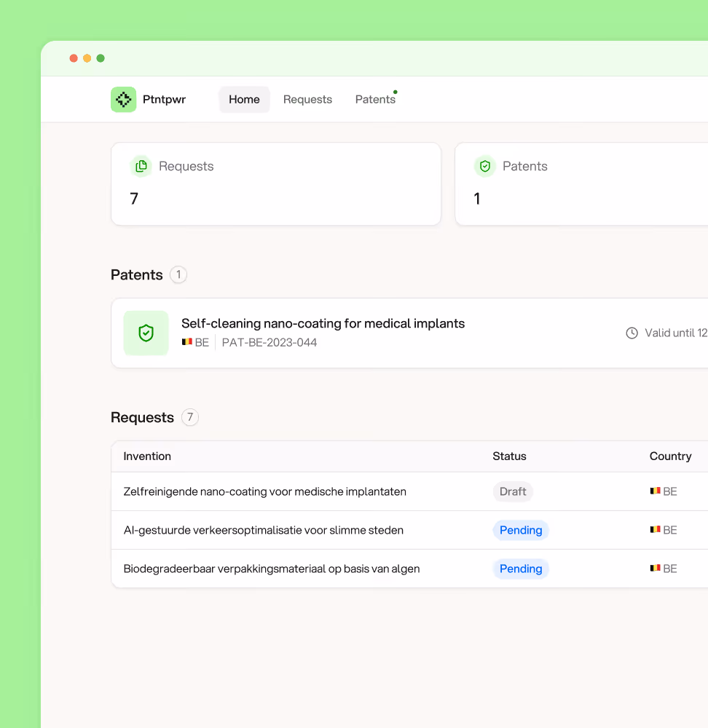Click Belgian flag in Biodegradeerbaar verpakkingsmateriaal row
Screen dimensions: 708x728
pyautogui.click(x=655, y=568)
